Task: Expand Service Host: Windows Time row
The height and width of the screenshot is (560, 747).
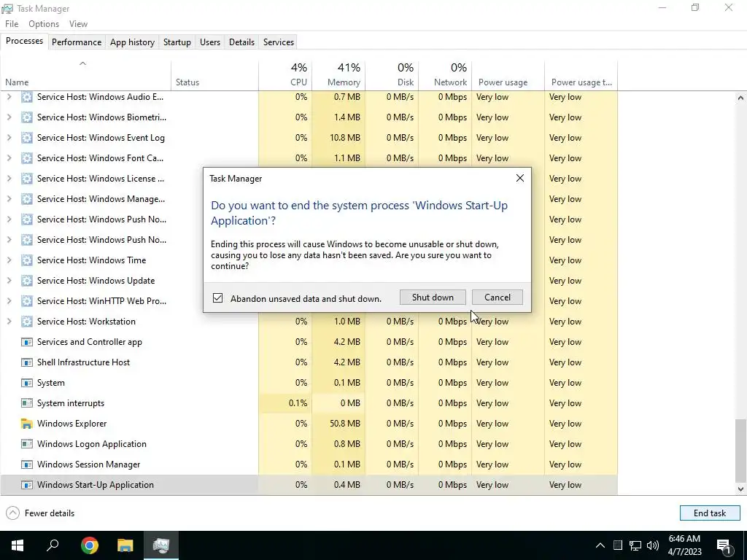Action: (x=9, y=260)
